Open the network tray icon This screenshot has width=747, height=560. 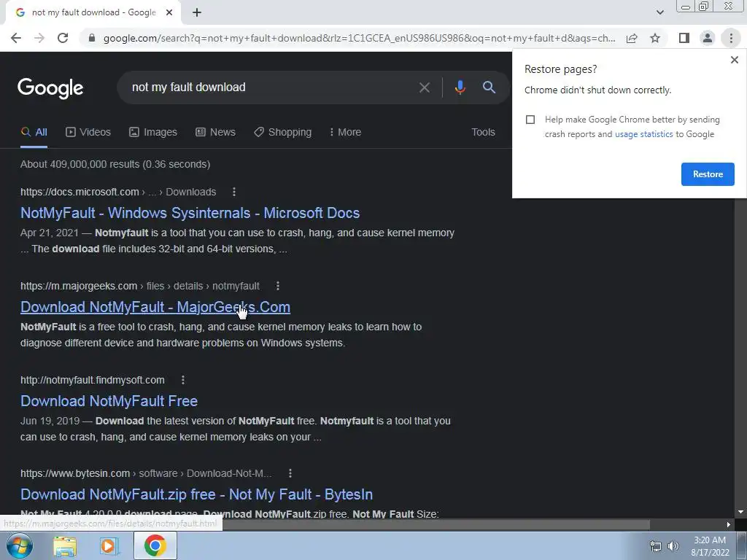coord(656,546)
